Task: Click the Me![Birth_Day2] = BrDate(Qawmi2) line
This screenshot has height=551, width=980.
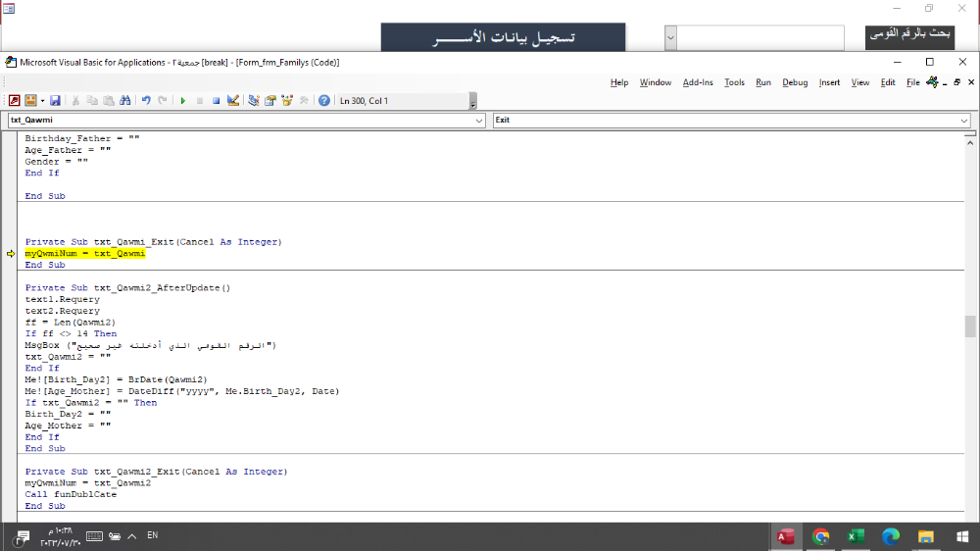Action: [x=117, y=379]
